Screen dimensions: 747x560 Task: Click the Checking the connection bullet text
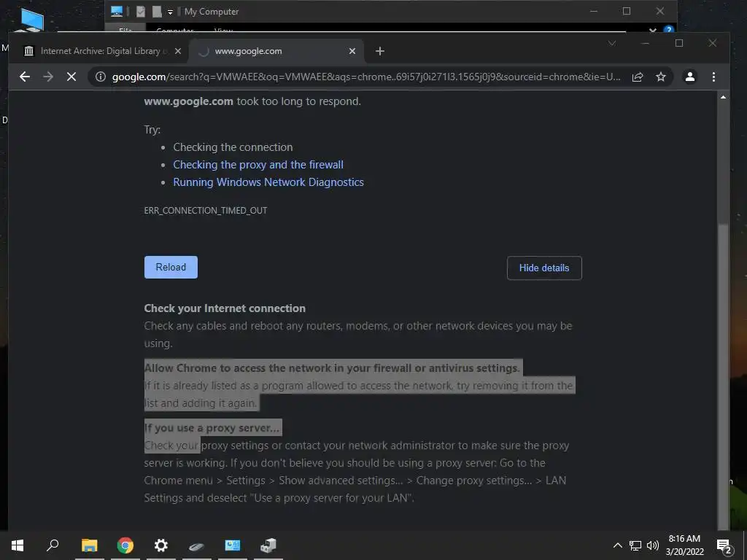coord(233,147)
